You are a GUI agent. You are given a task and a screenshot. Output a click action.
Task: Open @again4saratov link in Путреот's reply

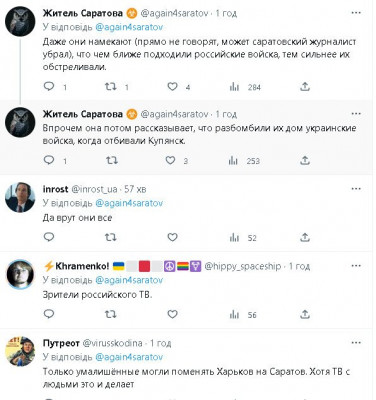pyautogui.click(x=129, y=357)
